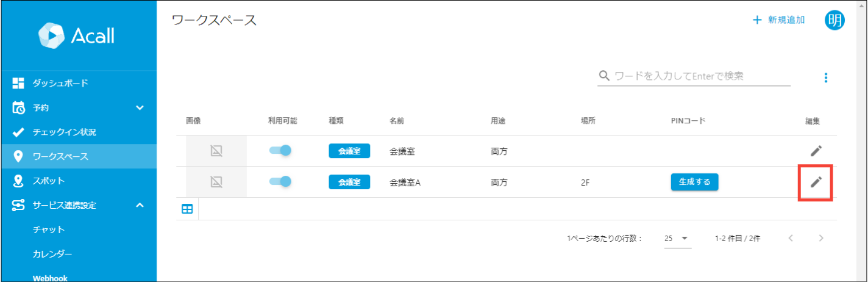Click the magnifier search icon

pos(605,76)
